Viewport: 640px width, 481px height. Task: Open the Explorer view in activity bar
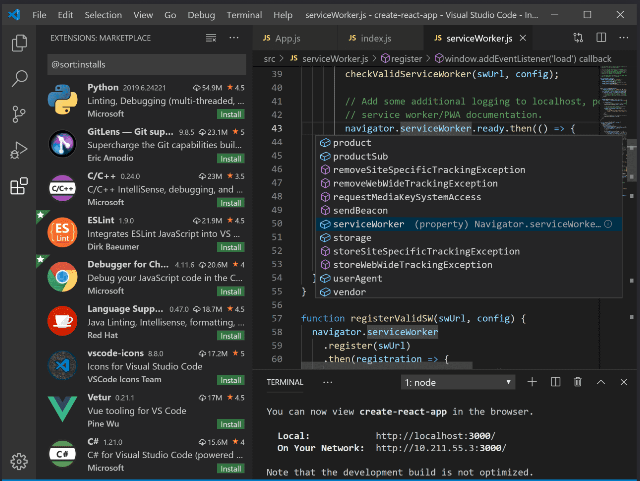18,43
